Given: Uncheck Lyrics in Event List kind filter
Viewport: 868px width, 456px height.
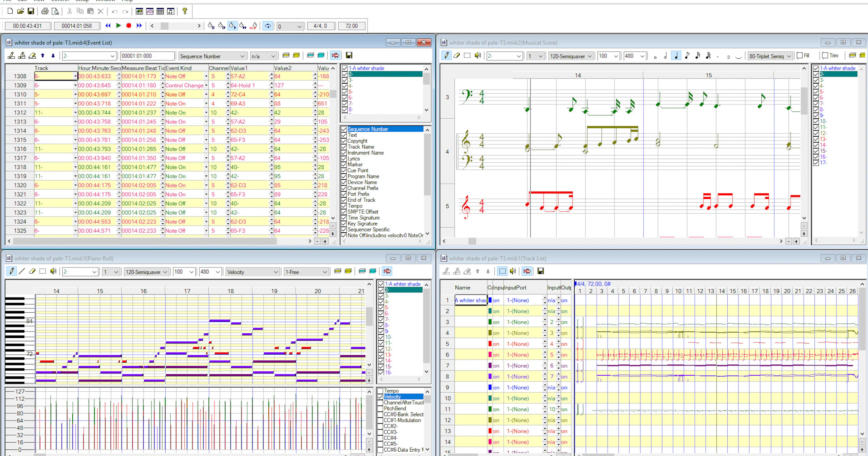Looking at the screenshot, I should click(344, 159).
